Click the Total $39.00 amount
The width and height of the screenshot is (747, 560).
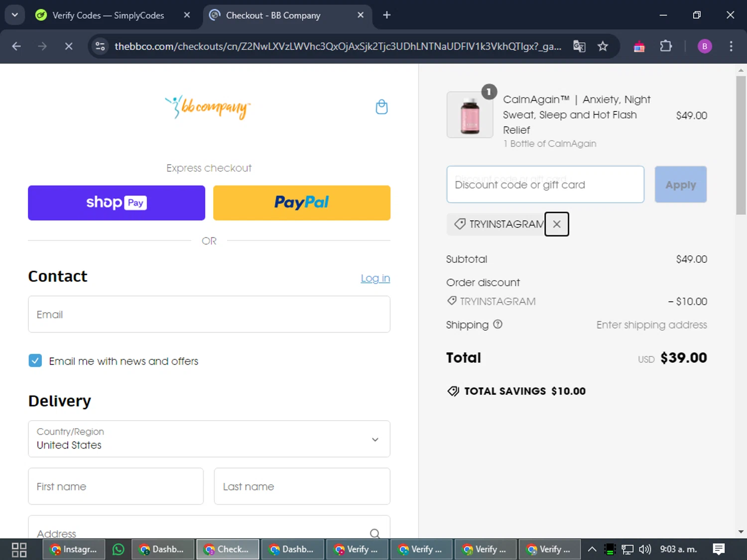click(683, 358)
